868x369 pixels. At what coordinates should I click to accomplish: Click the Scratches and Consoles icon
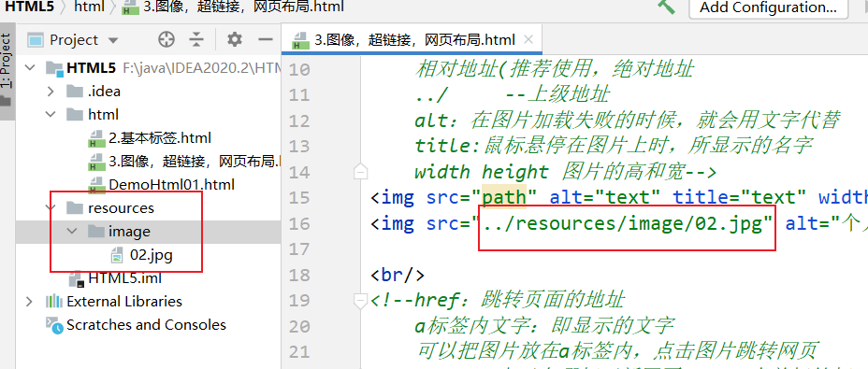54,325
